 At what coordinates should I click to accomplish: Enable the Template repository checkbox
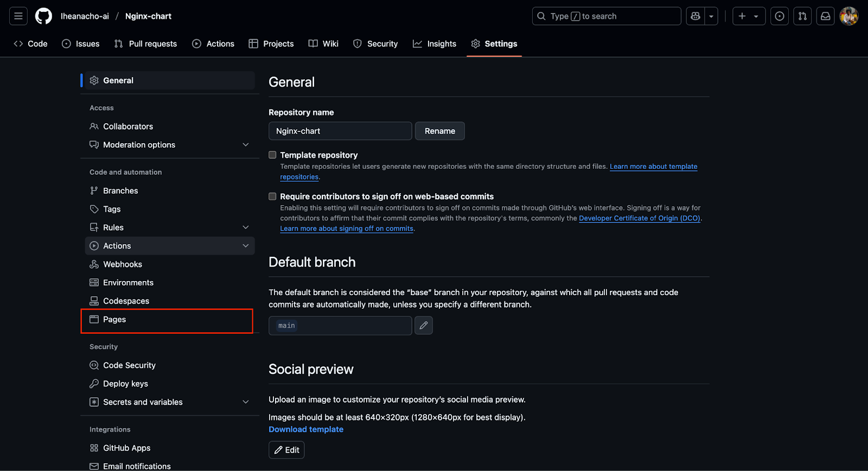coord(272,155)
